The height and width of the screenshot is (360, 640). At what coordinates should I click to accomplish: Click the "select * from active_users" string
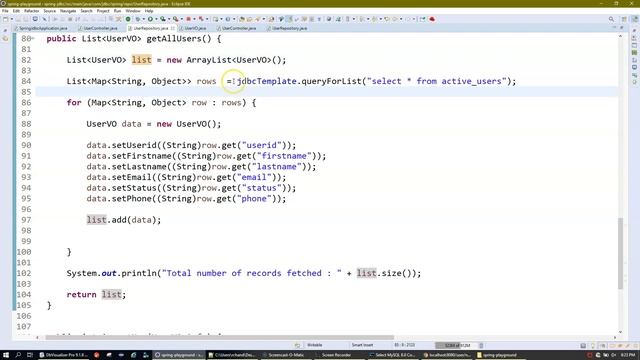click(x=436, y=81)
